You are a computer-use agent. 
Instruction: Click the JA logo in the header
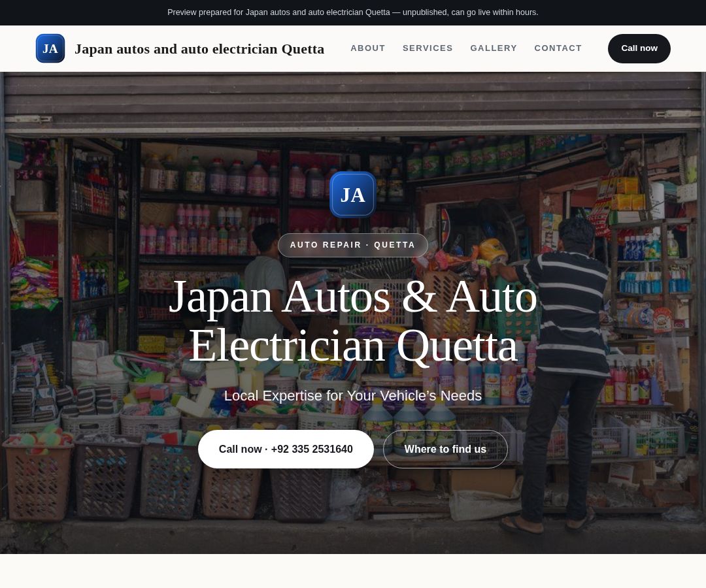tap(50, 48)
